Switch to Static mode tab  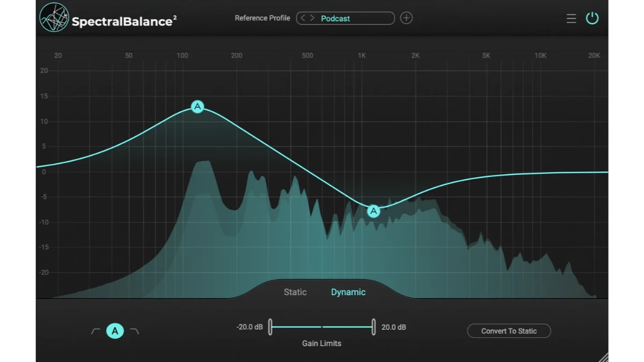pos(295,292)
